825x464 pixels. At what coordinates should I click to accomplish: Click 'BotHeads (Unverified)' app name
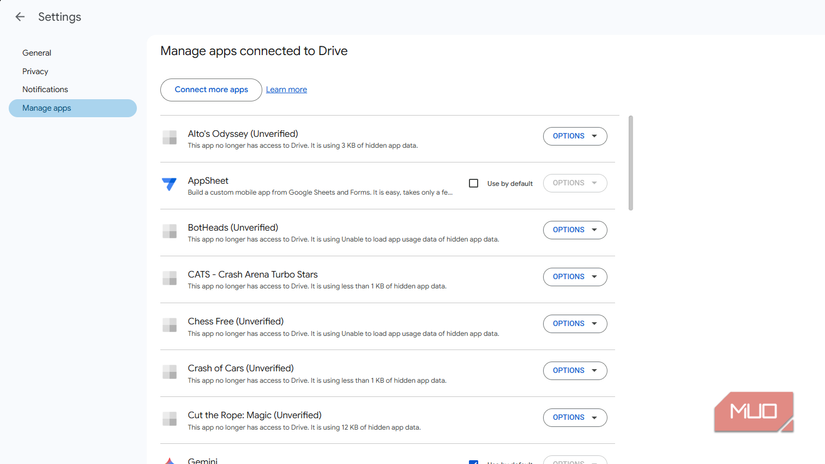coord(233,227)
